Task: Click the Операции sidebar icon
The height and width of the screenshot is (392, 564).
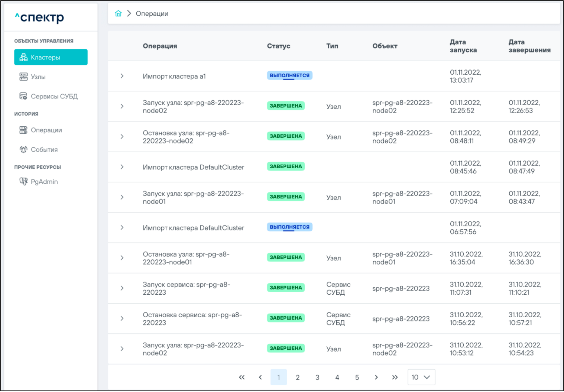Action: point(23,130)
